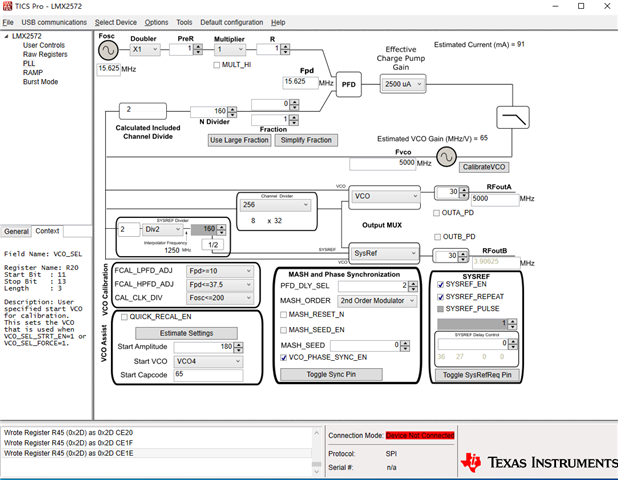This screenshot has width=618, height=480.
Task: Click the Fosc oscillator symbol
Action: pyautogui.click(x=108, y=50)
